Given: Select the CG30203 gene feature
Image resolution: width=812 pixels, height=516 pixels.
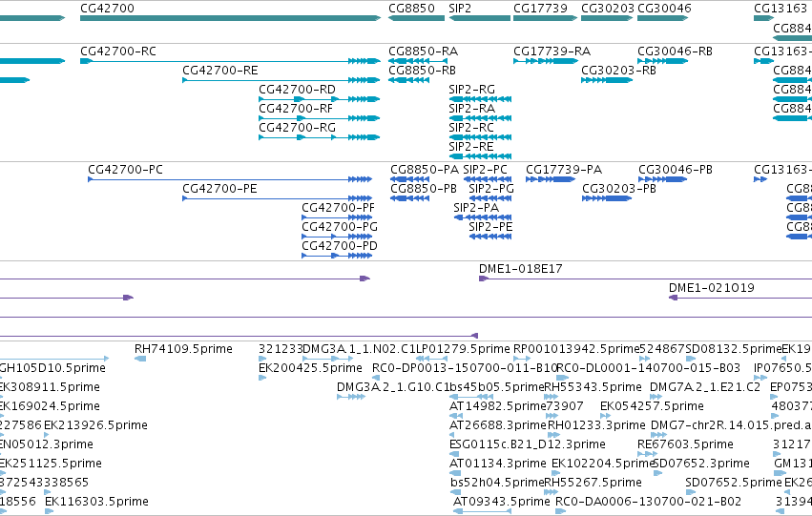Looking at the screenshot, I should pos(607,18).
